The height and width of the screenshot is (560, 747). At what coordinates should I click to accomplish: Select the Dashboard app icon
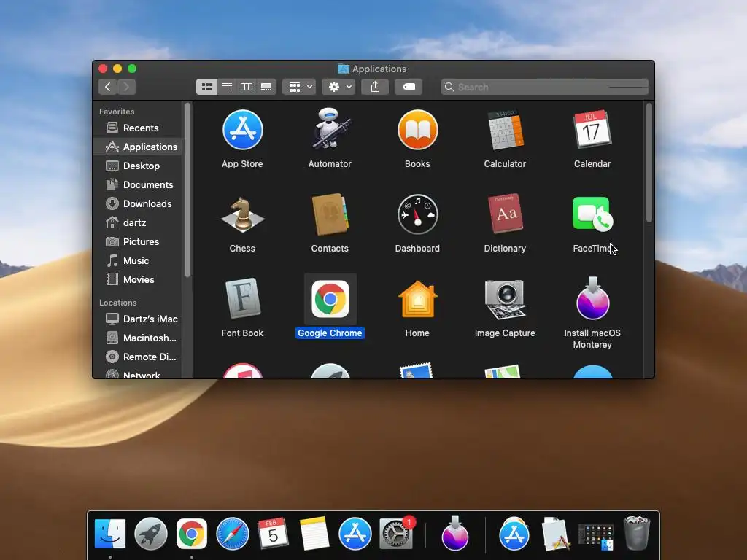[x=417, y=214]
